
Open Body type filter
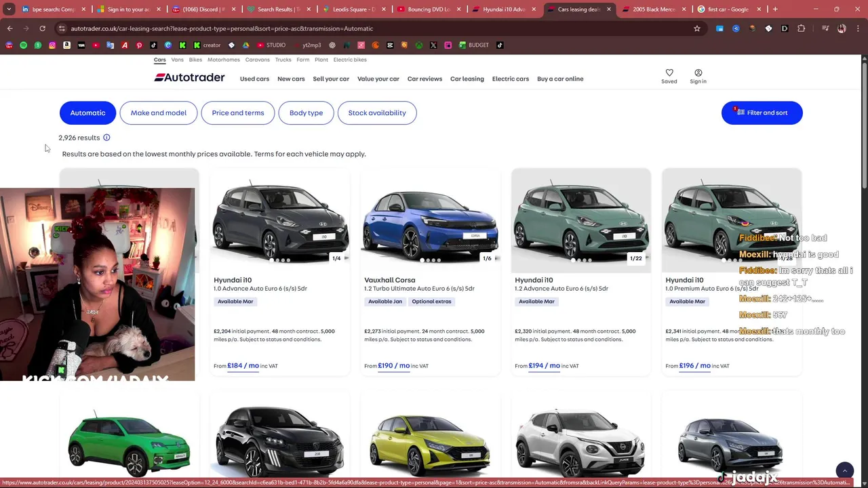(306, 113)
